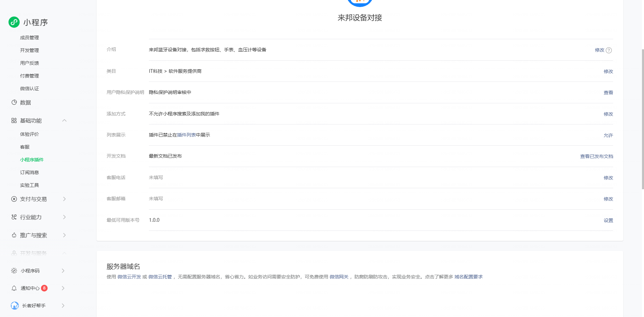Open the 用户反馈 sidebar item
The image size is (644, 317).
[30, 63]
